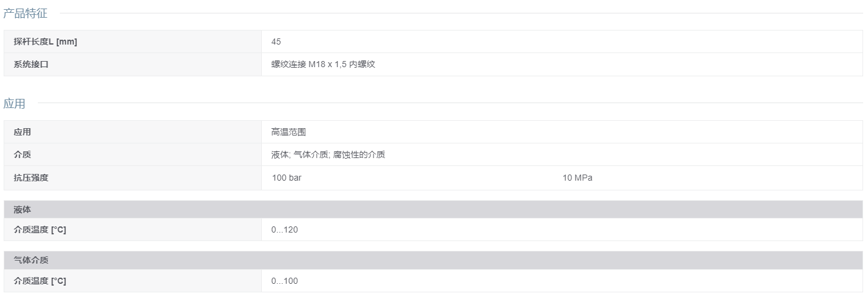The width and height of the screenshot is (868, 296).
Task: Click the 介质 row label
Action: coord(22,154)
